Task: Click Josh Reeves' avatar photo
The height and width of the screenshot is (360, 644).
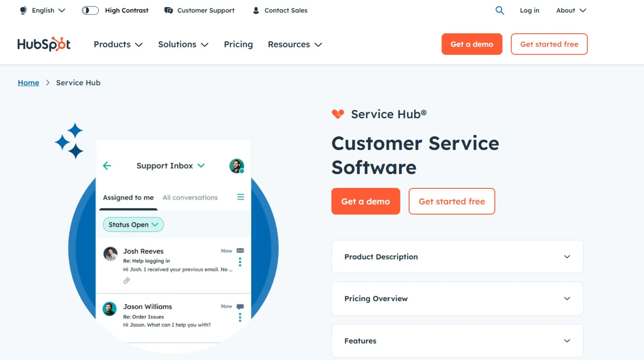Action: coord(110,254)
